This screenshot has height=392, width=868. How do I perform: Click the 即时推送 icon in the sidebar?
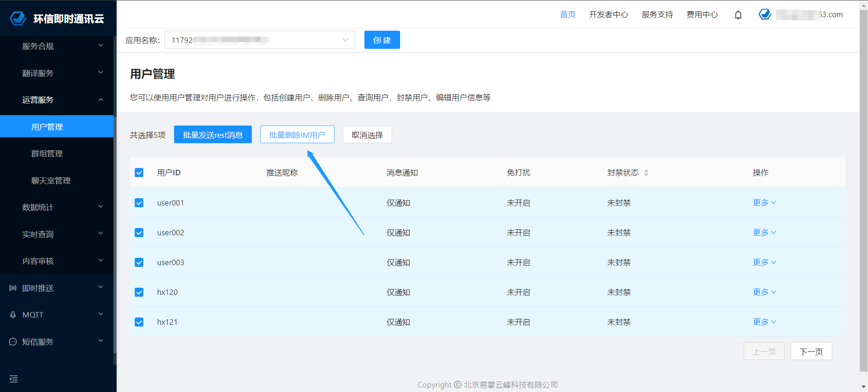pyautogui.click(x=13, y=288)
